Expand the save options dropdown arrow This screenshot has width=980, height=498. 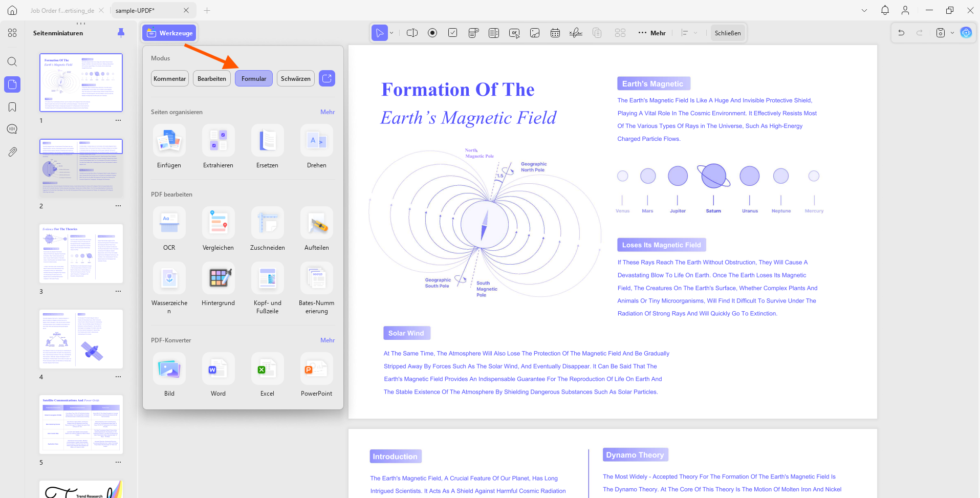tap(952, 33)
